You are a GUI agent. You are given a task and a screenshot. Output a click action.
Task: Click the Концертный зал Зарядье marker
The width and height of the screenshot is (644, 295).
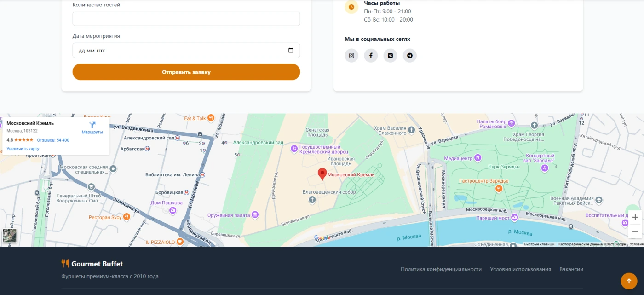coord(545,168)
